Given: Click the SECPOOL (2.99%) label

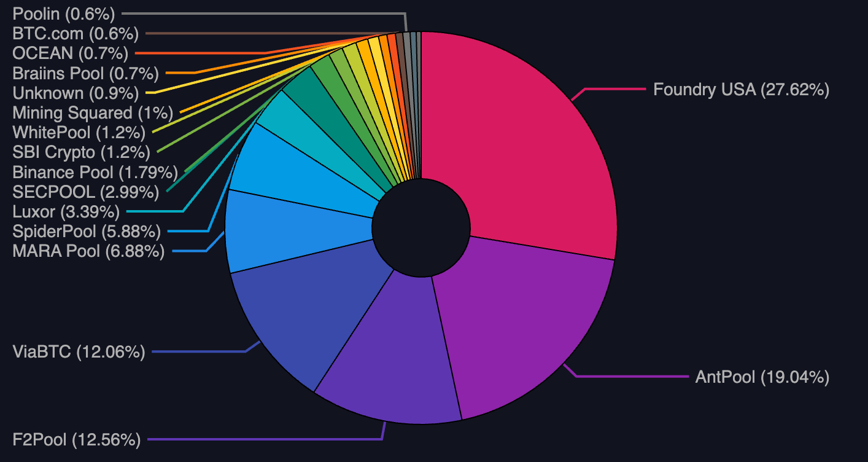Looking at the screenshot, I should (x=86, y=192).
